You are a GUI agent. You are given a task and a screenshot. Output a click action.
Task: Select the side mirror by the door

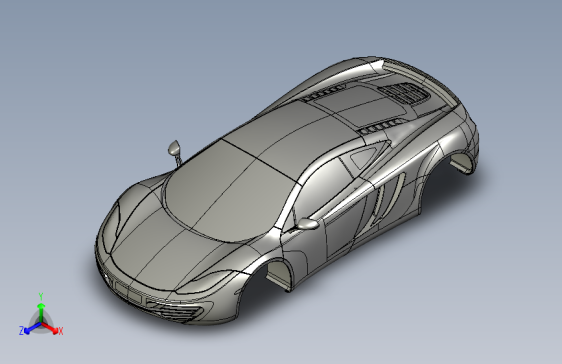(307, 224)
